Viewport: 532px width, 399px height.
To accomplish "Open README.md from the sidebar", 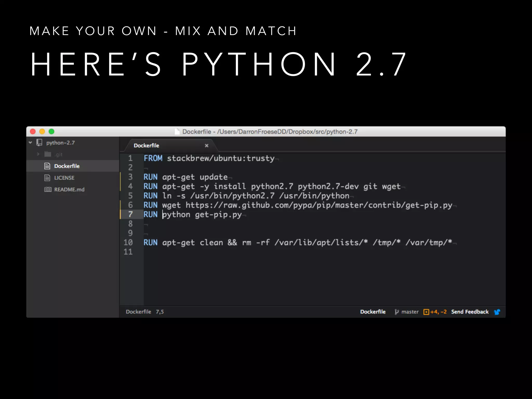I will click(73, 189).
